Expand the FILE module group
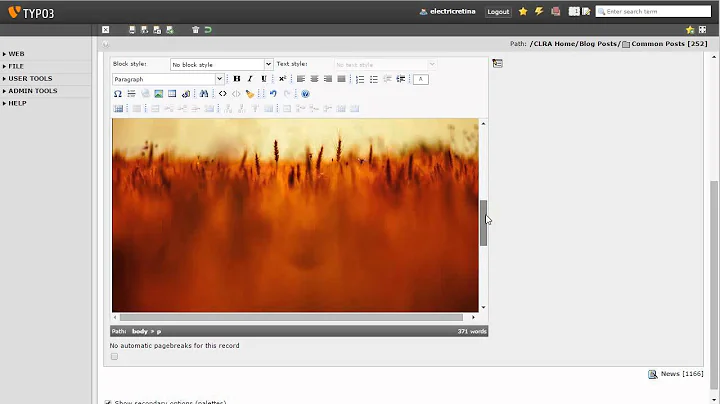This screenshot has width=720, height=404. (16, 66)
